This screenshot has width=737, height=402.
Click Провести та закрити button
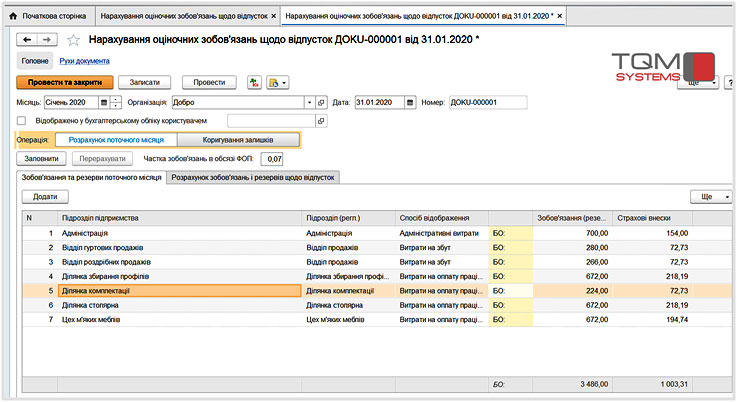(58, 82)
